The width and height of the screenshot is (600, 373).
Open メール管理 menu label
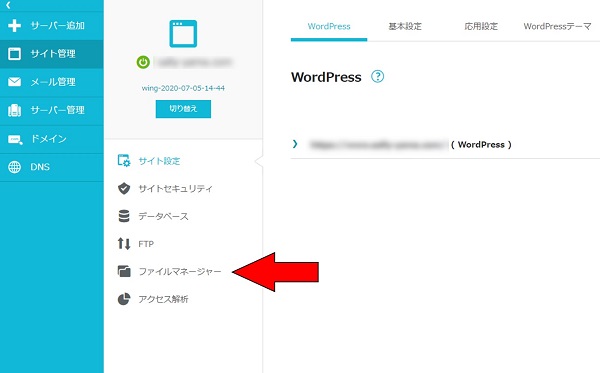point(53,82)
